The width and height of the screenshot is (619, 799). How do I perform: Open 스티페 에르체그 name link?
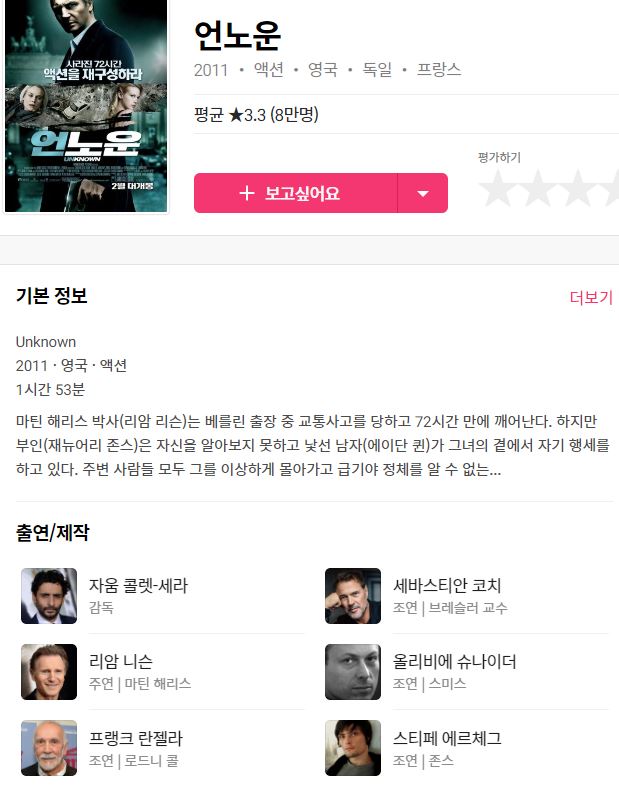click(447, 738)
